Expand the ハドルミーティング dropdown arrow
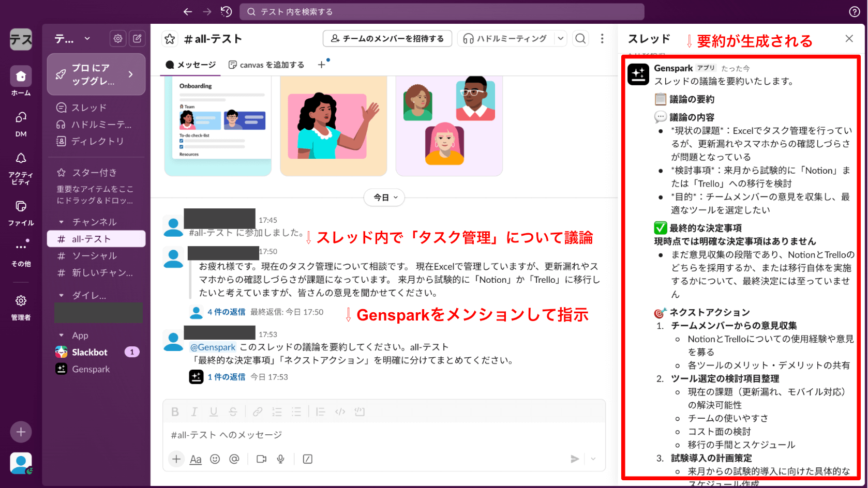 click(x=560, y=39)
